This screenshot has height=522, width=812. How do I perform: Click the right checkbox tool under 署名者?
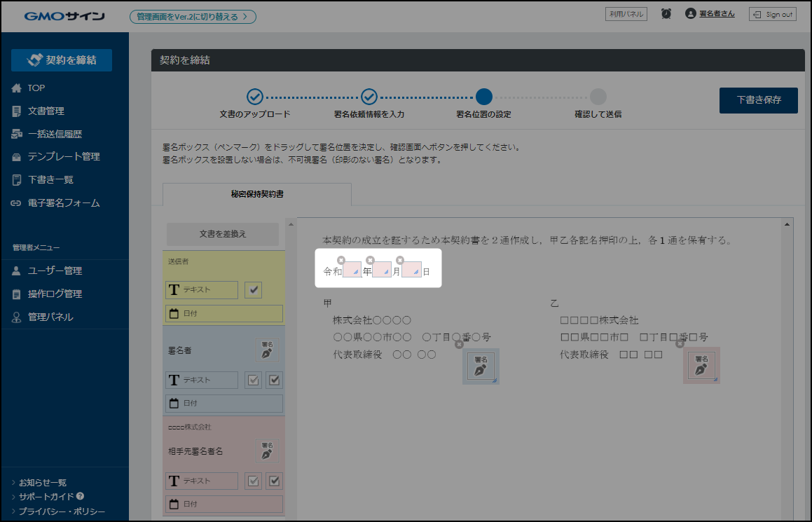275,380
